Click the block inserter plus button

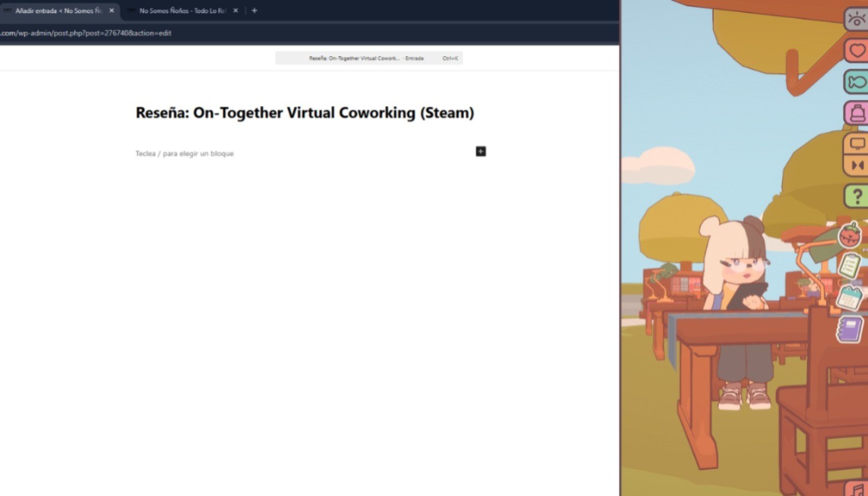(x=480, y=151)
